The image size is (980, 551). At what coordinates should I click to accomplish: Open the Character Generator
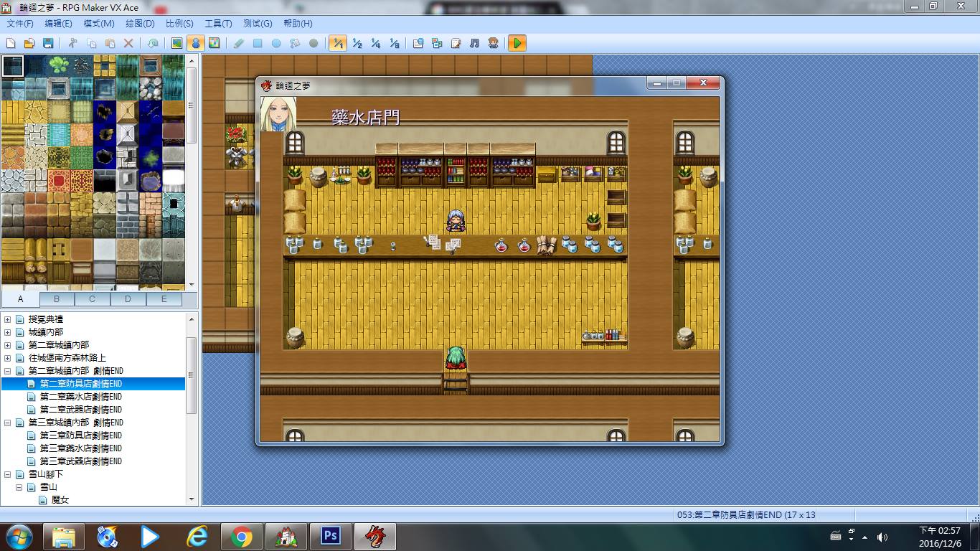[493, 44]
